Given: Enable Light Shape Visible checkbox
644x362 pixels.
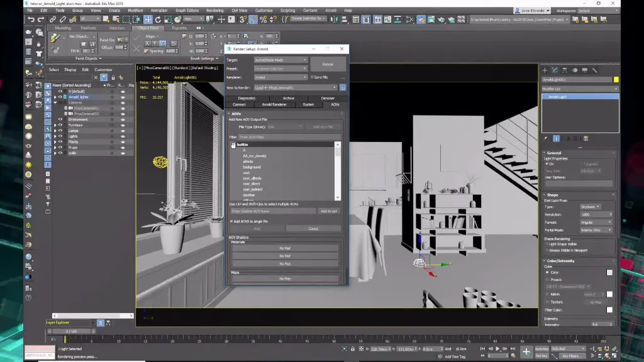Looking at the screenshot, I should (547, 244).
